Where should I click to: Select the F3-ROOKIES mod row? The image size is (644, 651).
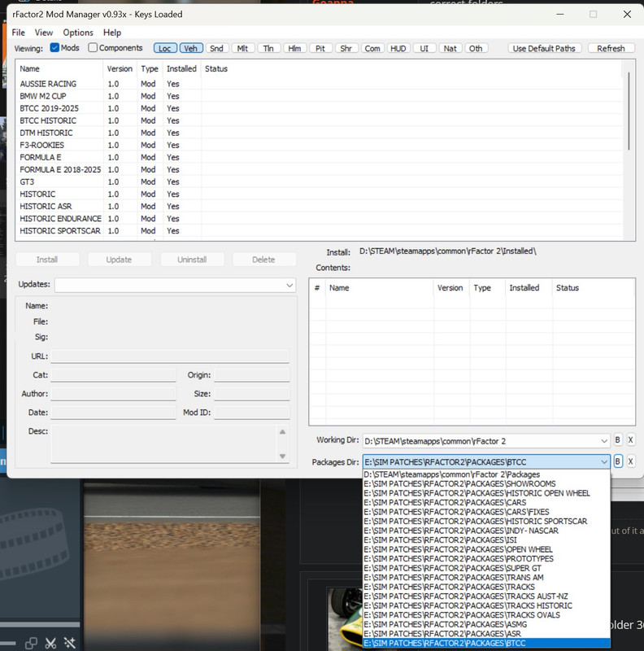coord(319,145)
